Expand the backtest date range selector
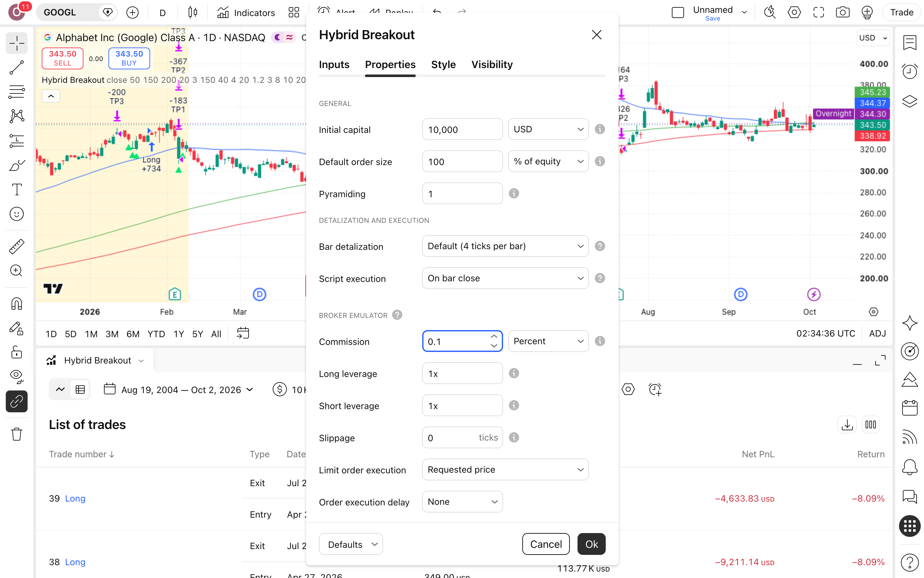 tap(179, 390)
